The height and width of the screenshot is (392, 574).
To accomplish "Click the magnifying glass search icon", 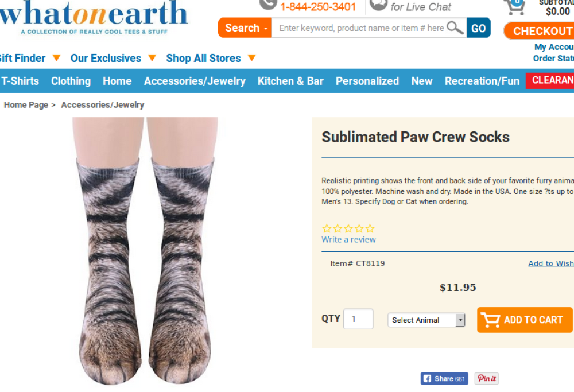I will coord(455,28).
